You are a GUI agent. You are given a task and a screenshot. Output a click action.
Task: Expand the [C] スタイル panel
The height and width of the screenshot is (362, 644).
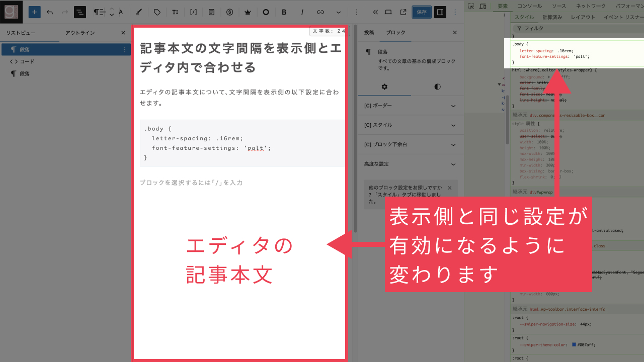(410, 125)
